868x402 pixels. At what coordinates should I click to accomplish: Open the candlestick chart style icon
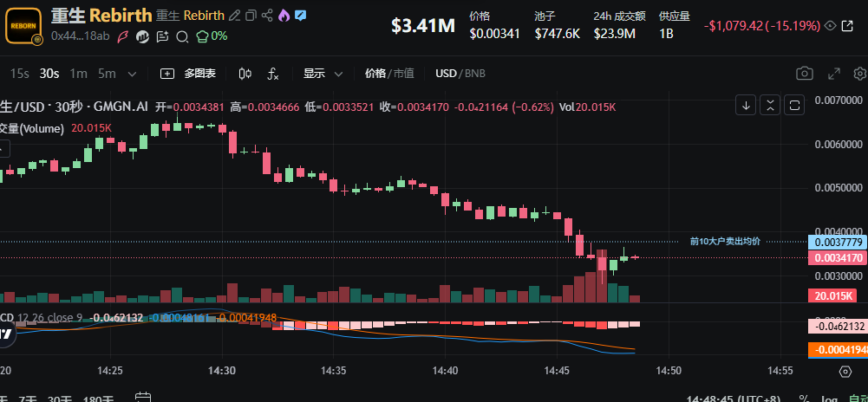[x=245, y=74]
